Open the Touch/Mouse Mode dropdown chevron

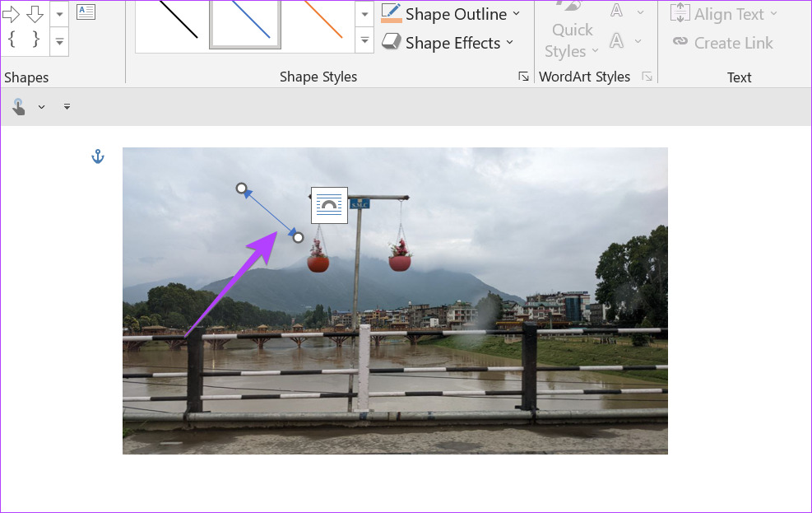pos(41,107)
